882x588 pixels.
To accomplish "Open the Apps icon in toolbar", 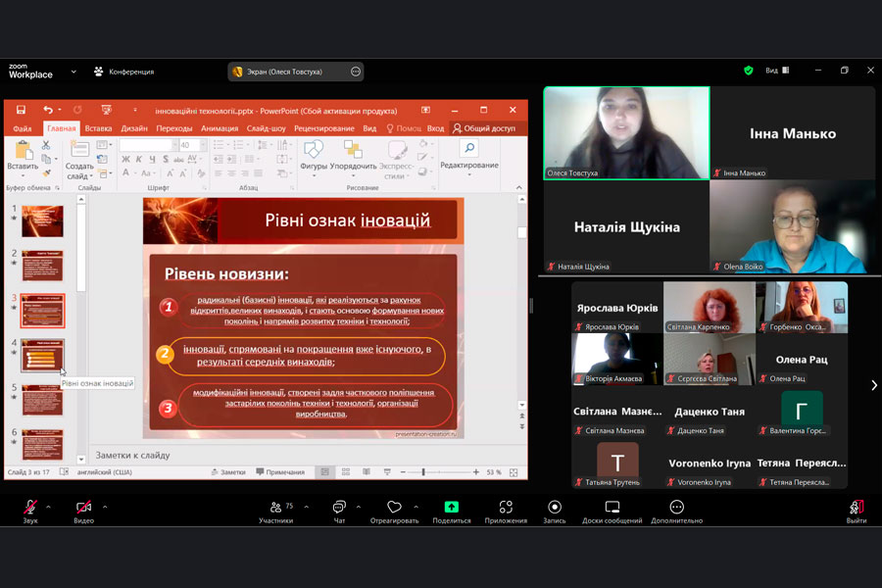I will click(x=506, y=508).
